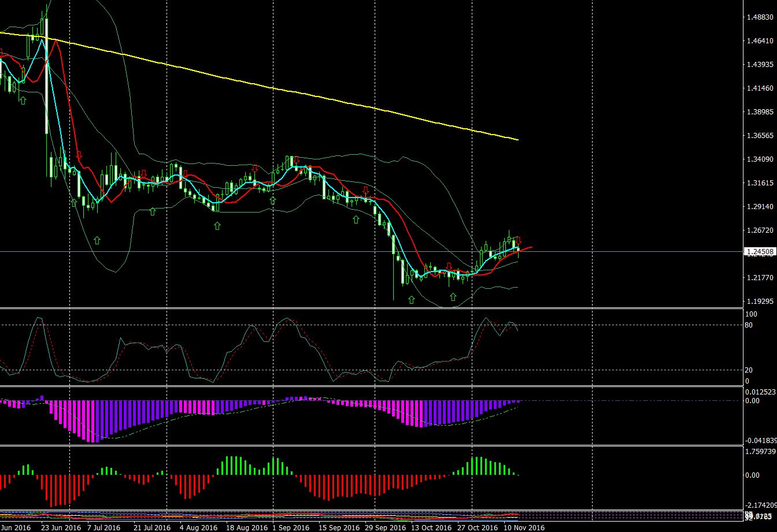Screen dimensions: 777x532
Task: Click the 21 Jul 2016 date label
Action: click(152, 527)
